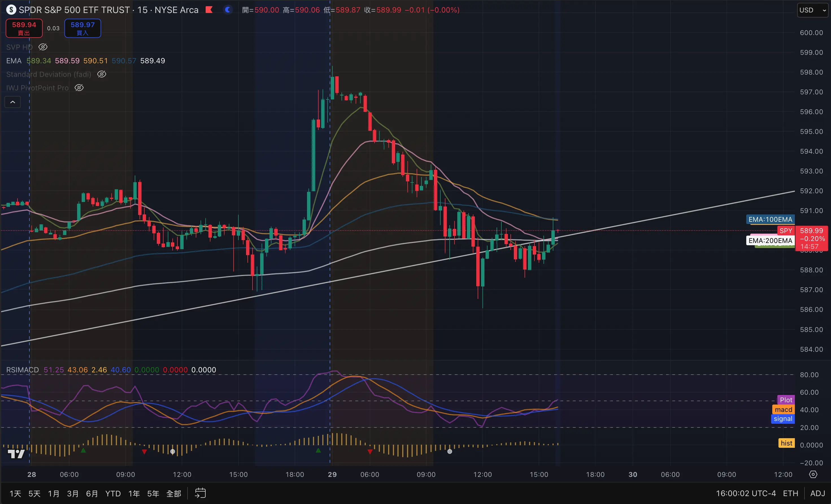Select the 6月 time range
Viewport: 831px width, 504px height.
click(92, 494)
